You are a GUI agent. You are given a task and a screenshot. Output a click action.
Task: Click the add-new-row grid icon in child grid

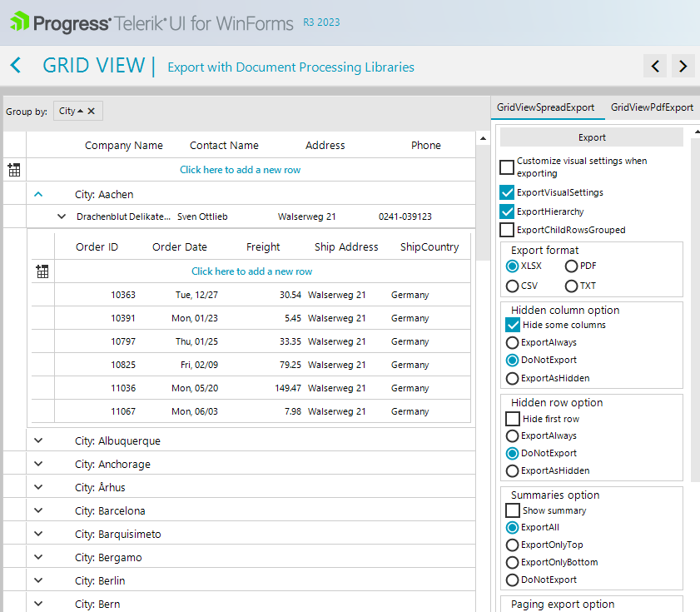pos(42,271)
